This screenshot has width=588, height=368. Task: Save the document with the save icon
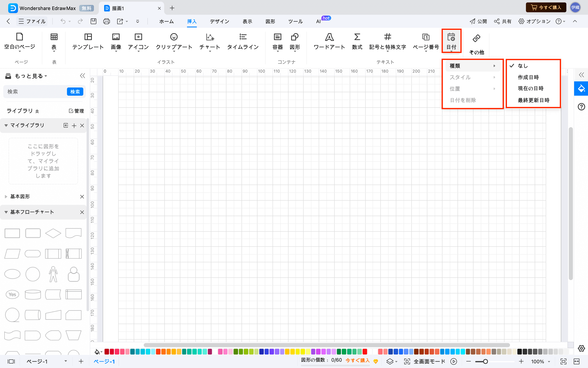[94, 21]
